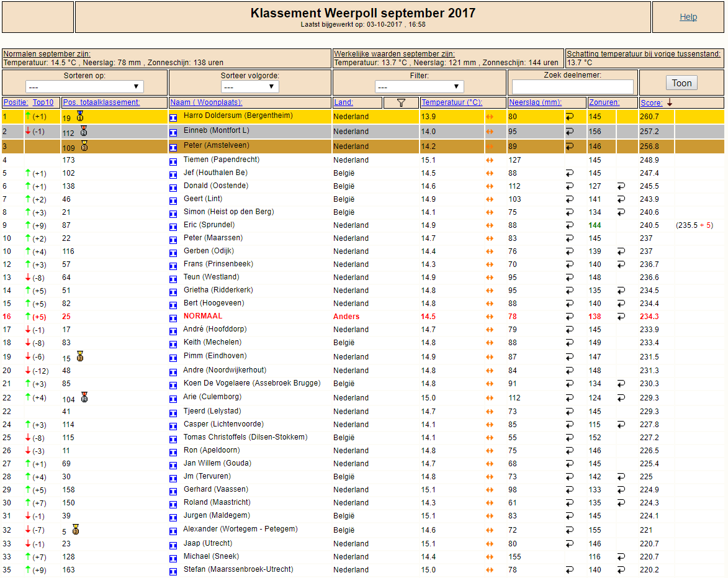Click the Top10 header link
This screenshot has height=578, width=728.
click(x=43, y=102)
